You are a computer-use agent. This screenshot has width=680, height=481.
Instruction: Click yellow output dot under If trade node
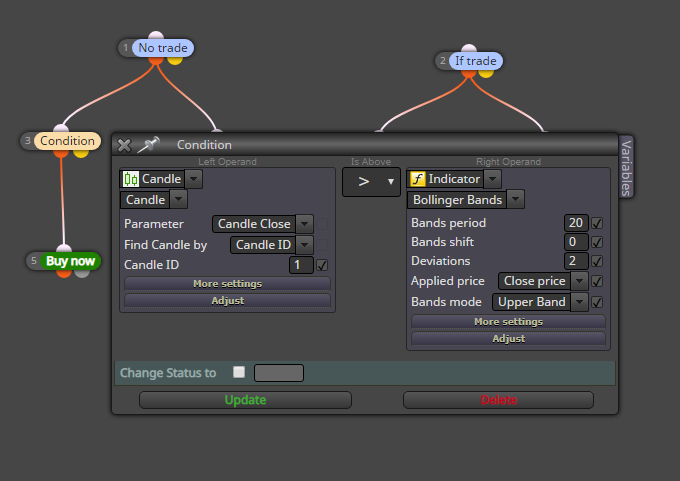coord(486,73)
